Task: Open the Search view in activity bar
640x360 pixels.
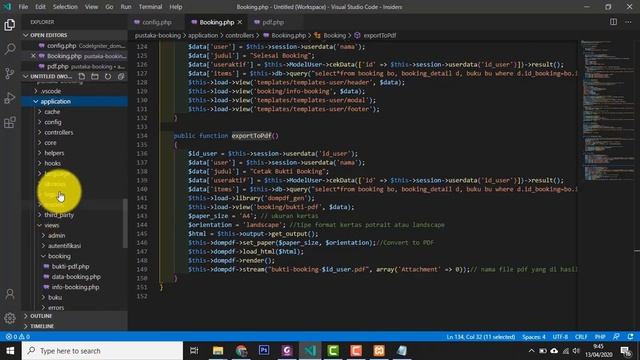Action: click(10, 49)
